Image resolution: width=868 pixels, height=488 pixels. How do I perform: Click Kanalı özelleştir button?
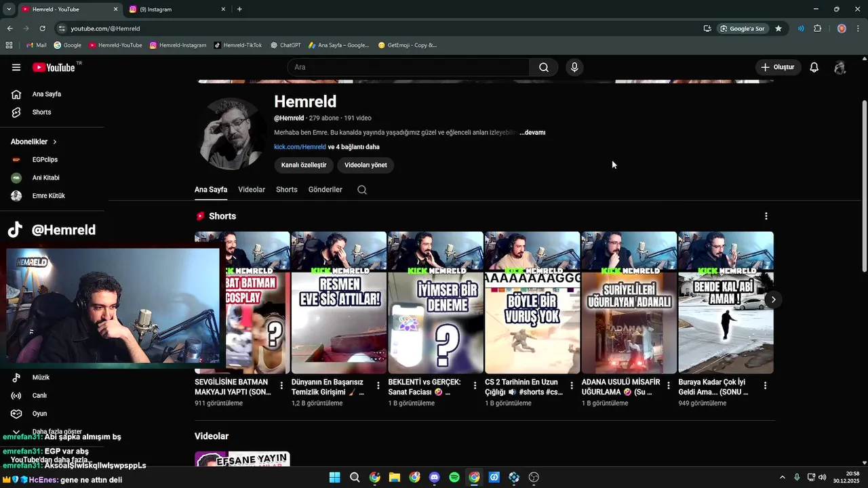(304, 165)
